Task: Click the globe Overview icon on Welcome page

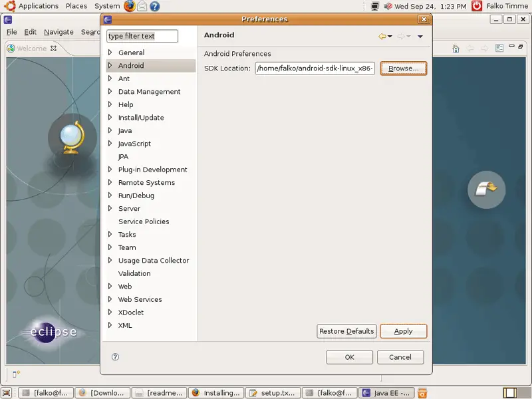Action: click(x=72, y=138)
